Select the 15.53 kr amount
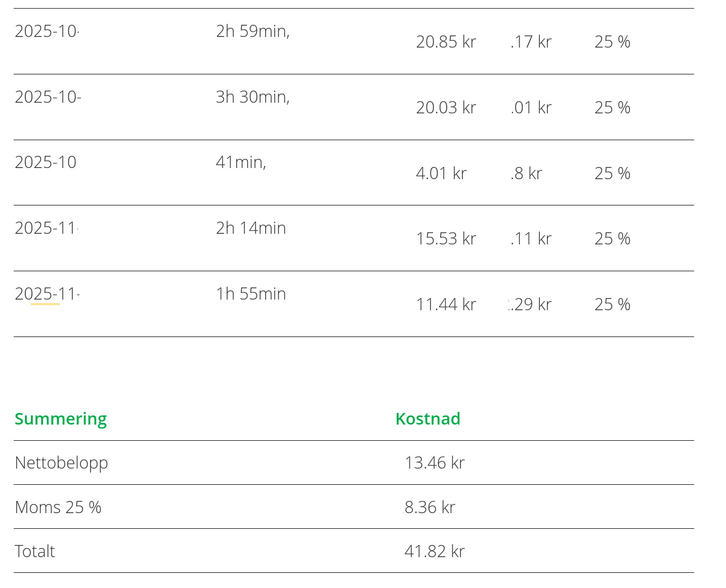Viewport: 726px width, 588px height. tap(446, 239)
